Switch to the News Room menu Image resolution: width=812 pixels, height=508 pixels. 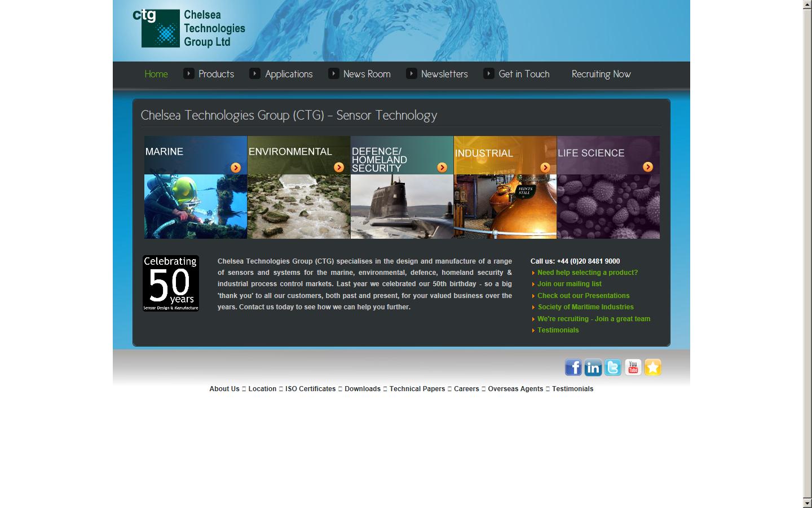point(367,74)
